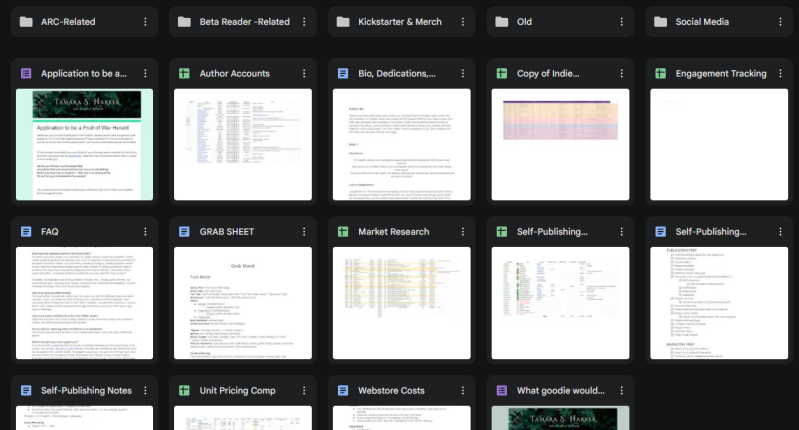Click the 'Market Research' file name

click(394, 232)
